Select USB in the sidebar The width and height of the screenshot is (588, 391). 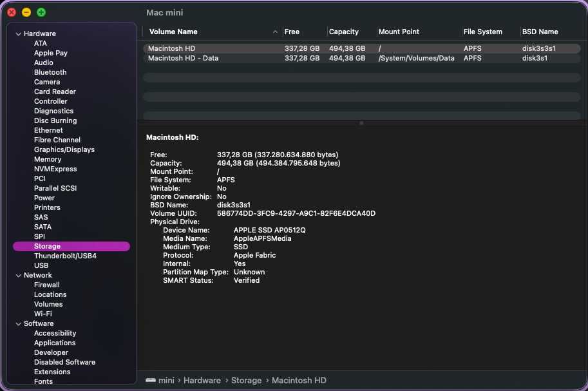click(x=41, y=265)
